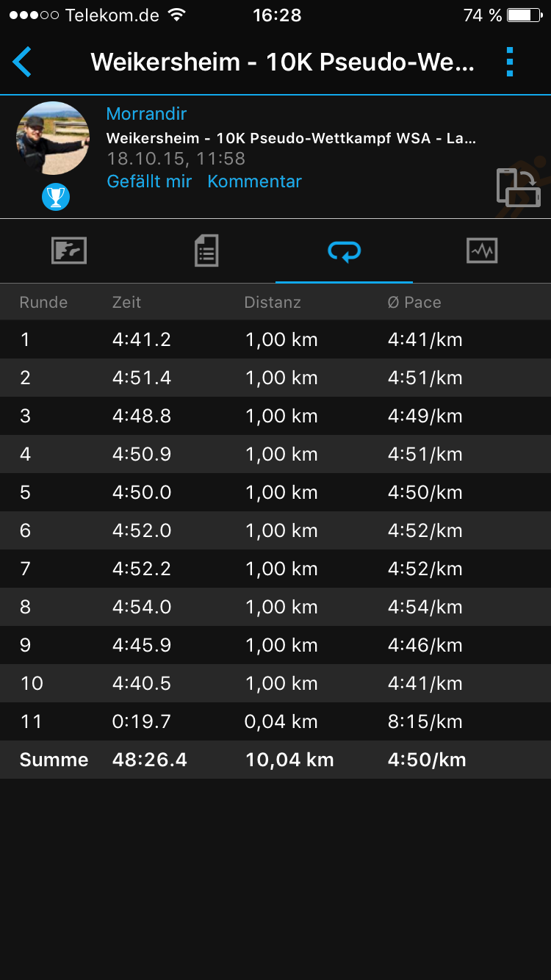Tap the device sync icon
Viewport: 551px width, 980px height.
(x=518, y=187)
